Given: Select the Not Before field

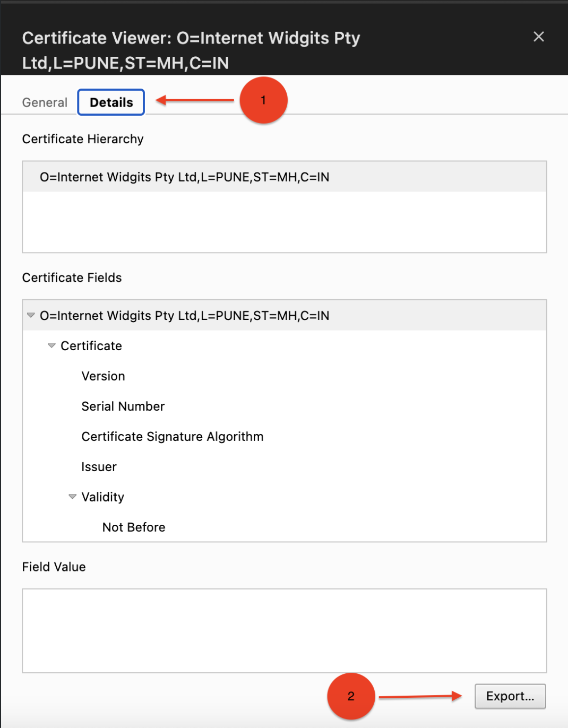Looking at the screenshot, I should click(134, 527).
